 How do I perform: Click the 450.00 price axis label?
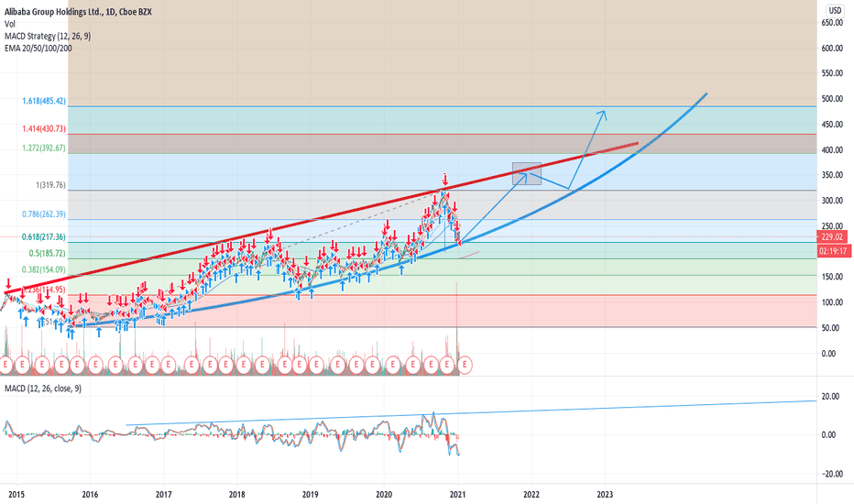click(x=832, y=125)
